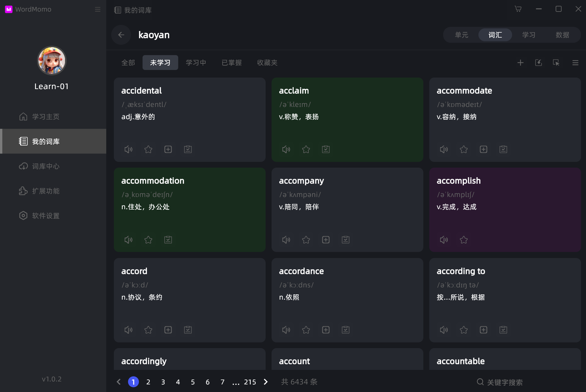Screen dimensions: 586x392
Task: Star the word accommodate as favorite
Action: coord(464,149)
